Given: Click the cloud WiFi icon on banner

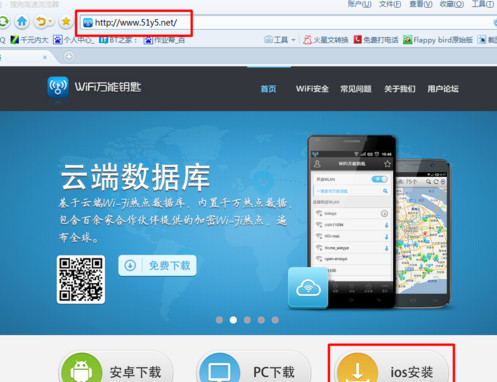Looking at the screenshot, I should [308, 287].
